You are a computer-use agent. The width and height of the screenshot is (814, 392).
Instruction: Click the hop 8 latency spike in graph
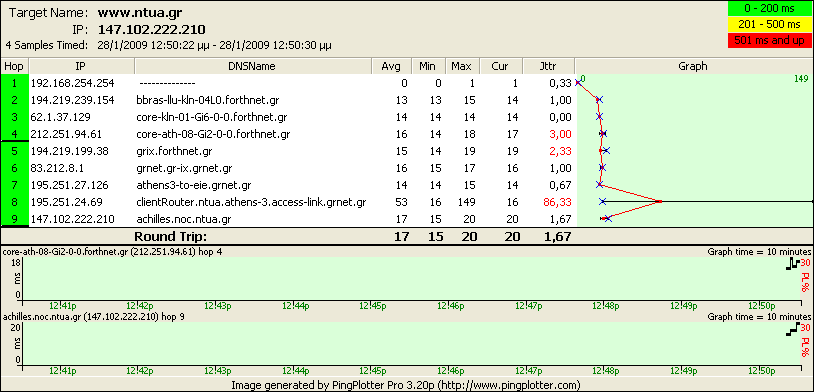coord(659,201)
